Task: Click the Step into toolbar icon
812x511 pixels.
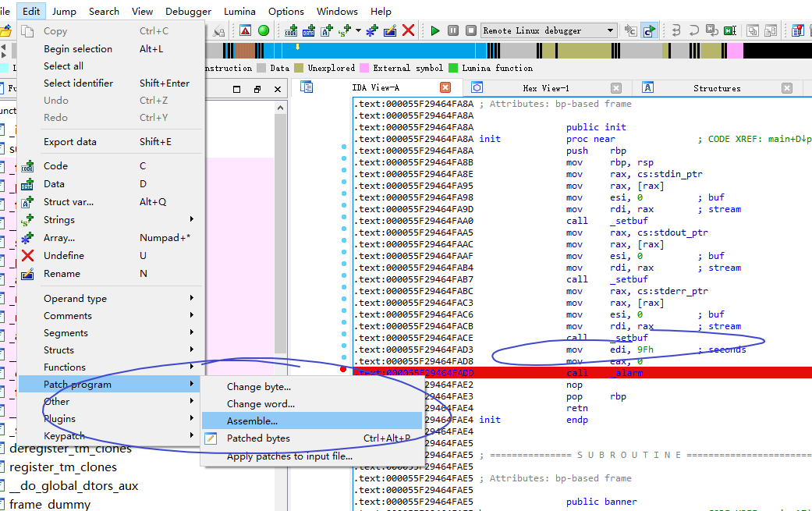Action: (x=675, y=30)
